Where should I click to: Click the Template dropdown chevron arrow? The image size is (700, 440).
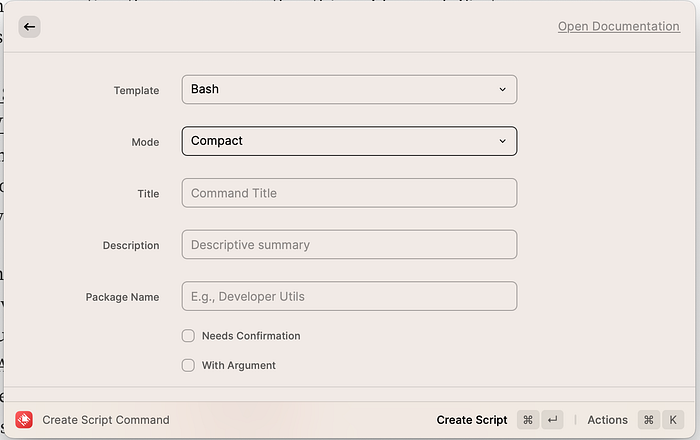[x=503, y=90]
